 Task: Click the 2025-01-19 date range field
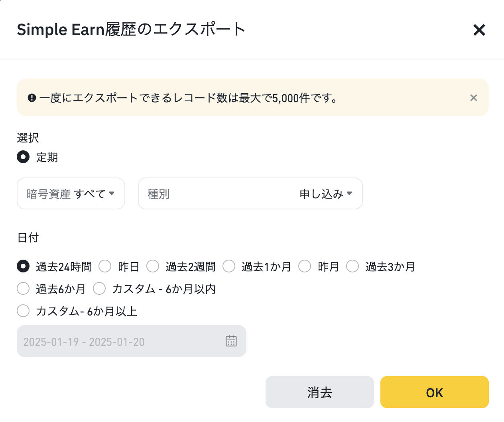[x=120, y=341]
